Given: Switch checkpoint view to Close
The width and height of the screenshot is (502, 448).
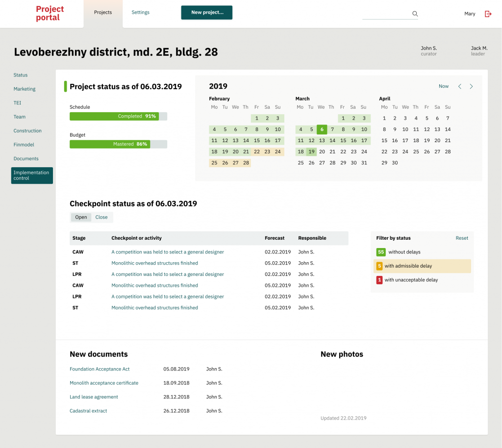Looking at the screenshot, I should coord(101,217).
